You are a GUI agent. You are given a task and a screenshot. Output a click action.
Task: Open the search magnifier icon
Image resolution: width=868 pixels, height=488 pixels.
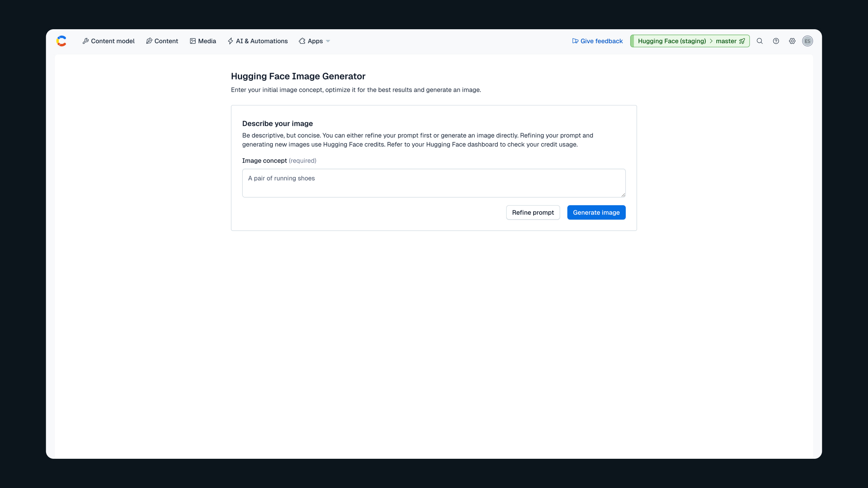[759, 41]
